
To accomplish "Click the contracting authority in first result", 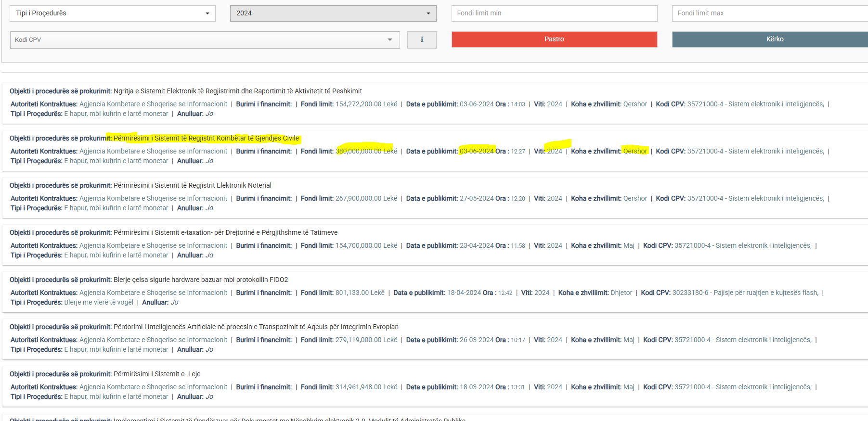I will [153, 104].
